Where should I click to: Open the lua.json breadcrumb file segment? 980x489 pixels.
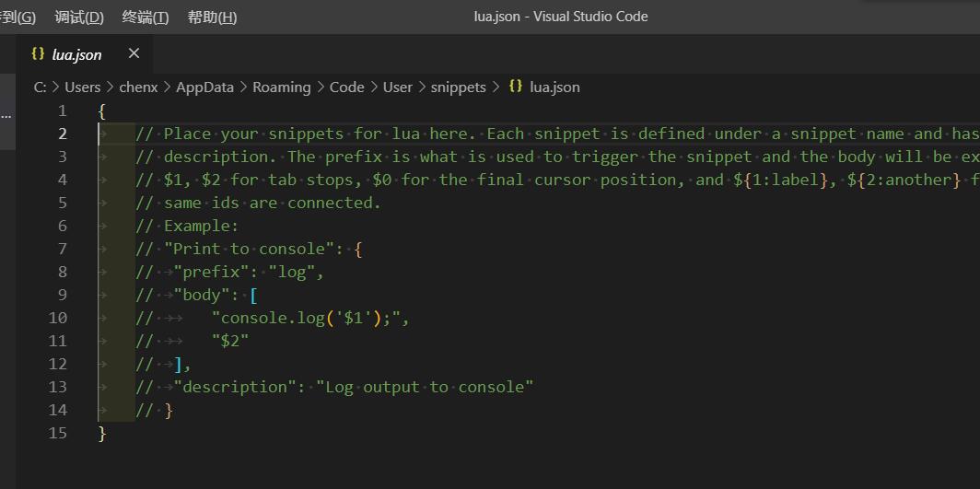pyautogui.click(x=555, y=87)
